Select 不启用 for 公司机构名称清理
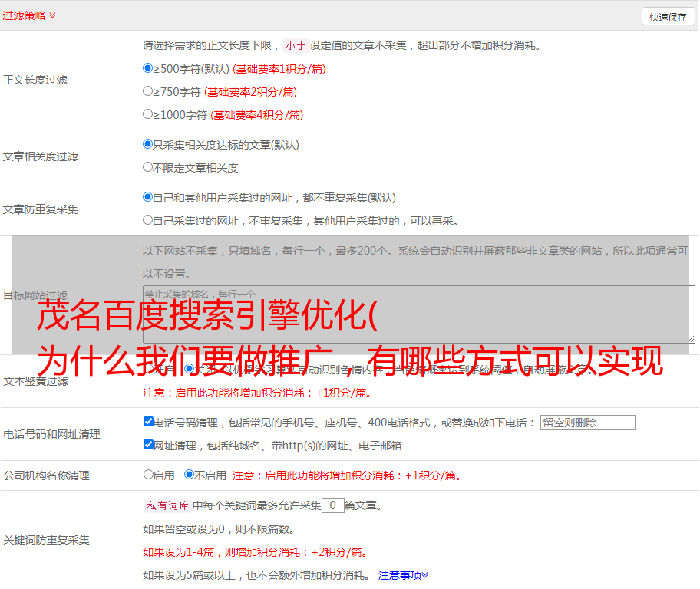Screen dimensions: 700x589 [x=189, y=475]
